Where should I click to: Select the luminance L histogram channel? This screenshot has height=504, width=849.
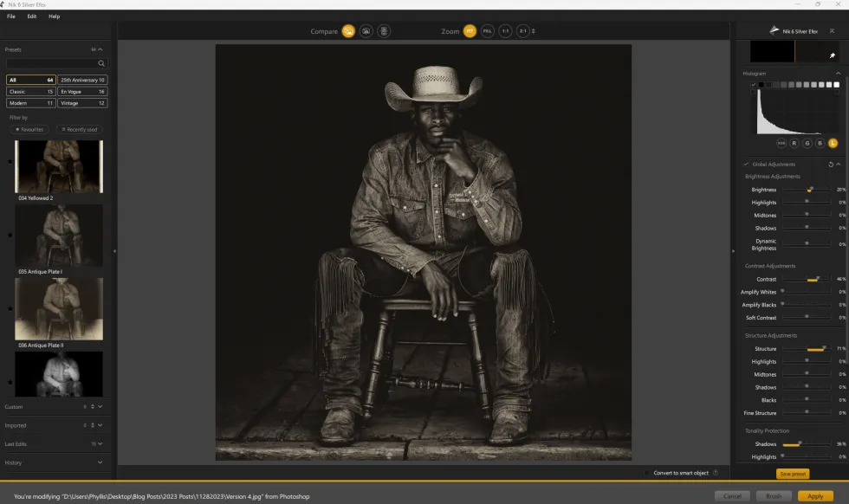click(833, 142)
